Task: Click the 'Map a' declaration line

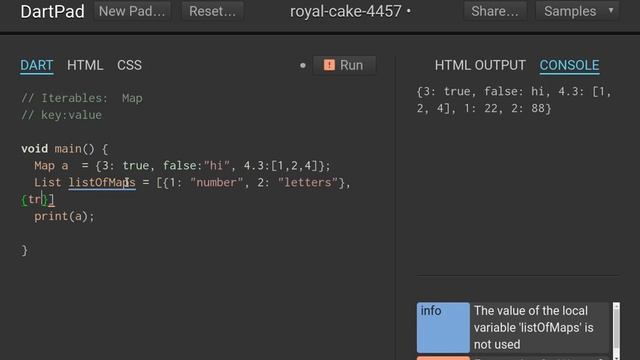Action: click(182, 166)
